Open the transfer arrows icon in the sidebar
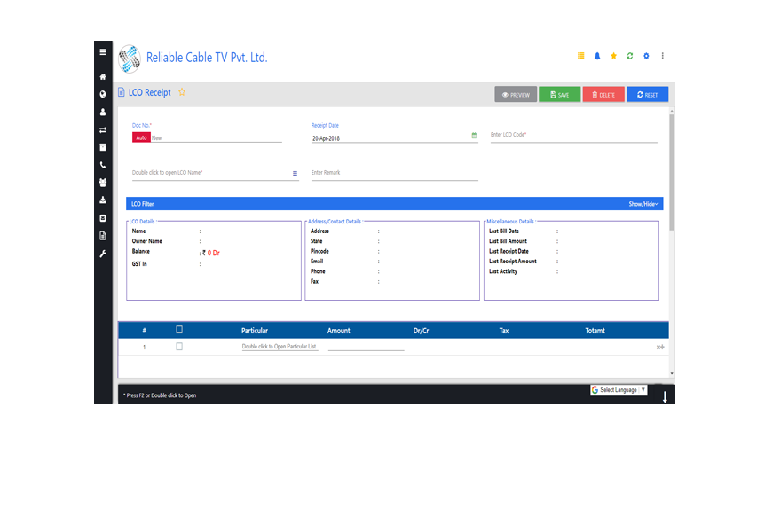This screenshot has width=765, height=532. (x=102, y=129)
